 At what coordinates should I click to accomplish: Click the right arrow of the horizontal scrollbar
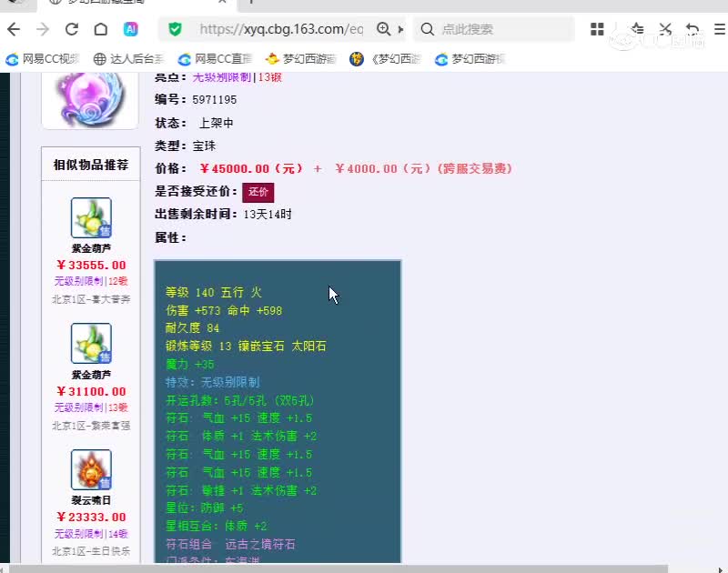[x=721, y=569]
